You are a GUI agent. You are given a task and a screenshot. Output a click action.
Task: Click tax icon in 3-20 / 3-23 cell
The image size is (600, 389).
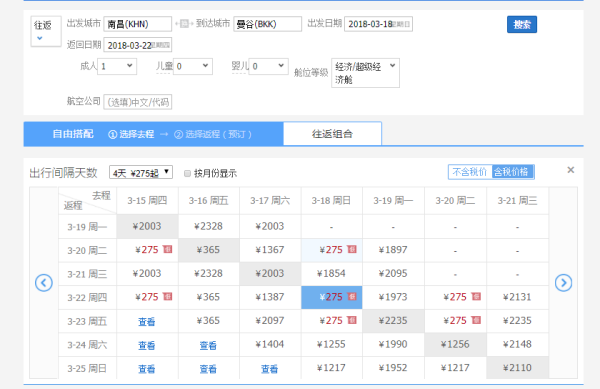[476, 320]
